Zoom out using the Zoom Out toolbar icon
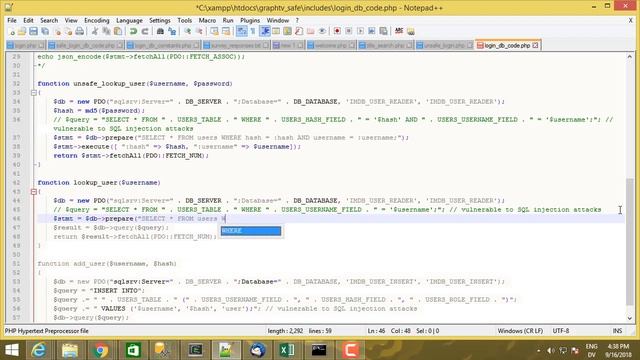The width and height of the screenshot is (640, 360). pos(200,31)
